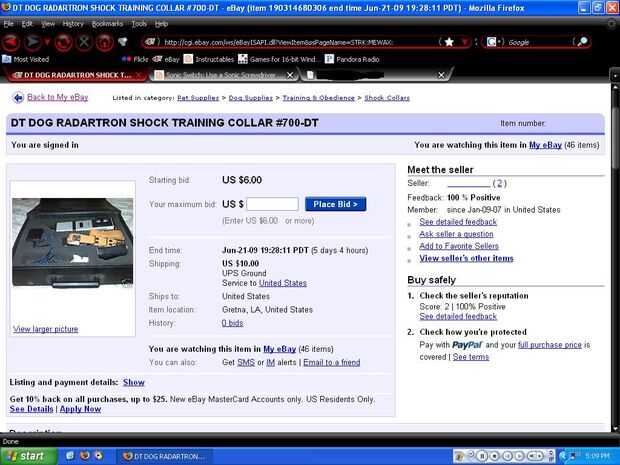Close the Sonic Switch tab
620x465 pixels.
coord(290,75)
